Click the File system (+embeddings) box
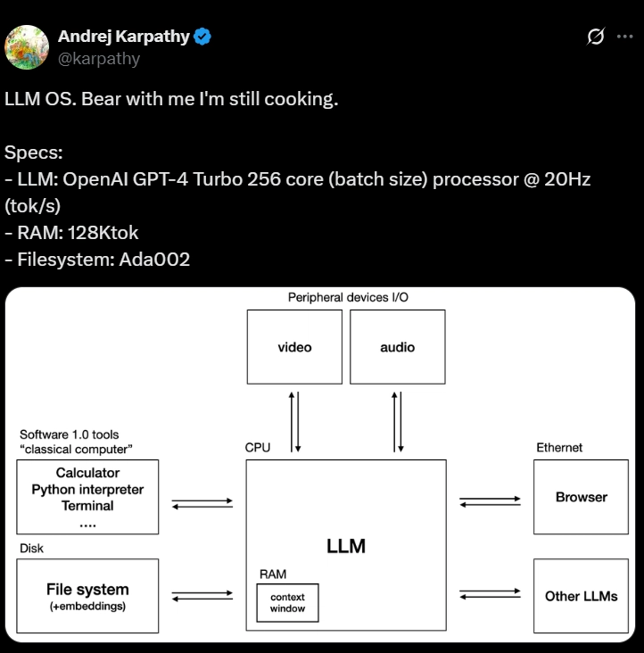The width and height of the screenshot is (644, 653). (87, 596)
